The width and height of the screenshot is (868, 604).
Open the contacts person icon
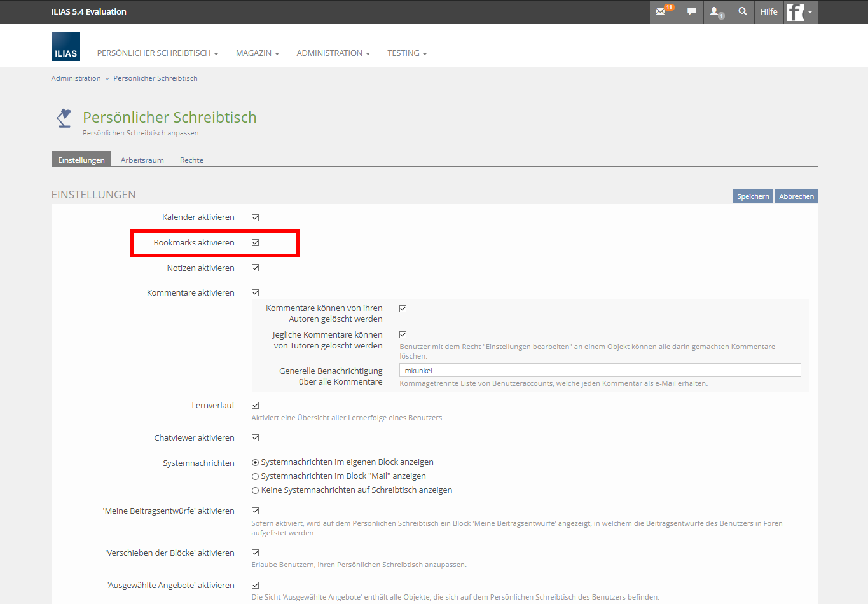tap(715, 11)
